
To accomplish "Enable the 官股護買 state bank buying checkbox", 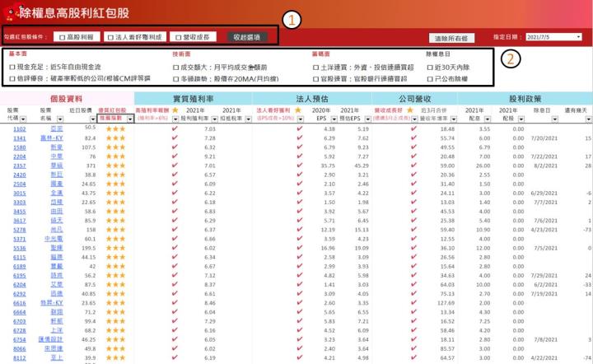I will [x=315, y=79].
